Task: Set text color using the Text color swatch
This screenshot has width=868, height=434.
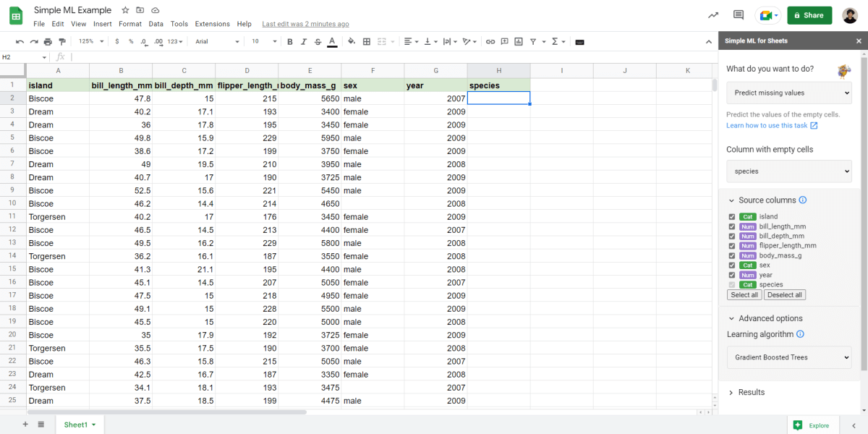Action: pos(332,41)
